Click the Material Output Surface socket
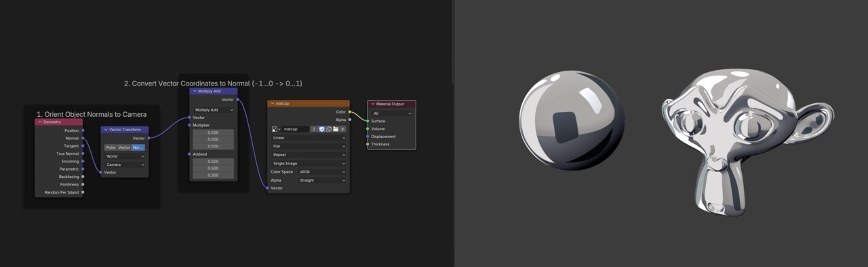868x267 pixels. [x=367, y=121]
